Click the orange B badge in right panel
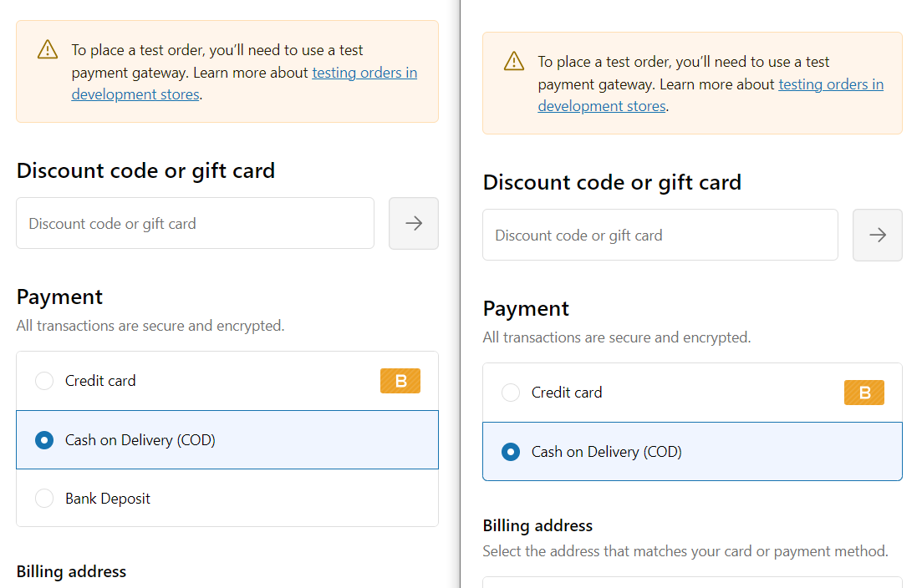The width and height of the screenshot is (922, 588). (864, 393)
